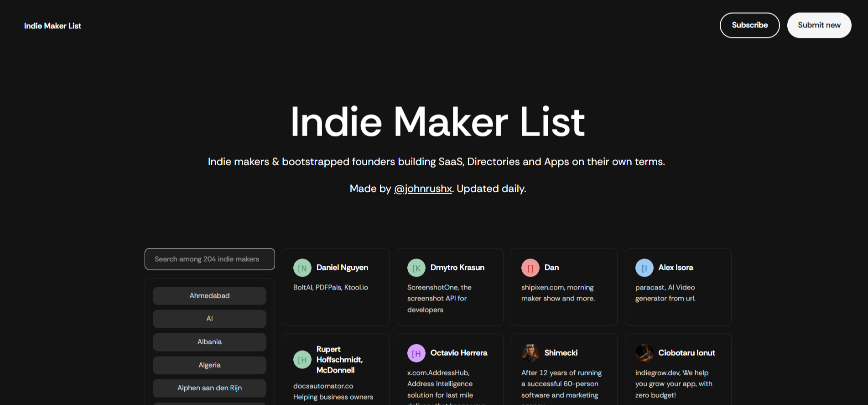Select the Ahmedabad filter tag

(x=209, y=296)
